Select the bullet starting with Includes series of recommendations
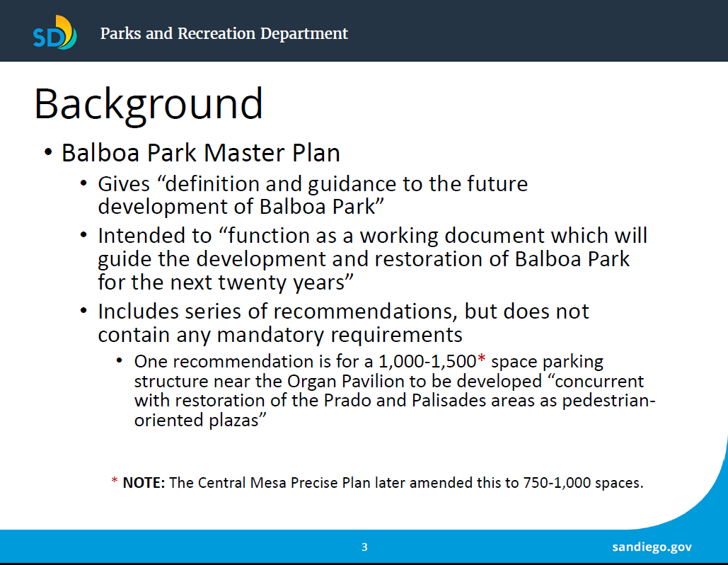 [343, 323]
